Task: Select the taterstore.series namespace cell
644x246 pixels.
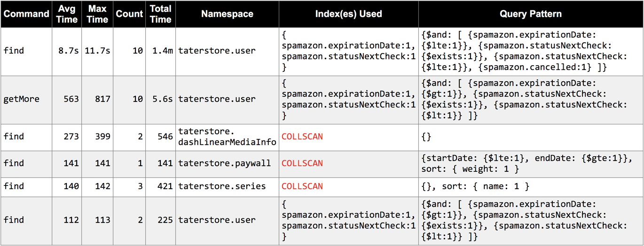Action: point(228,187)
